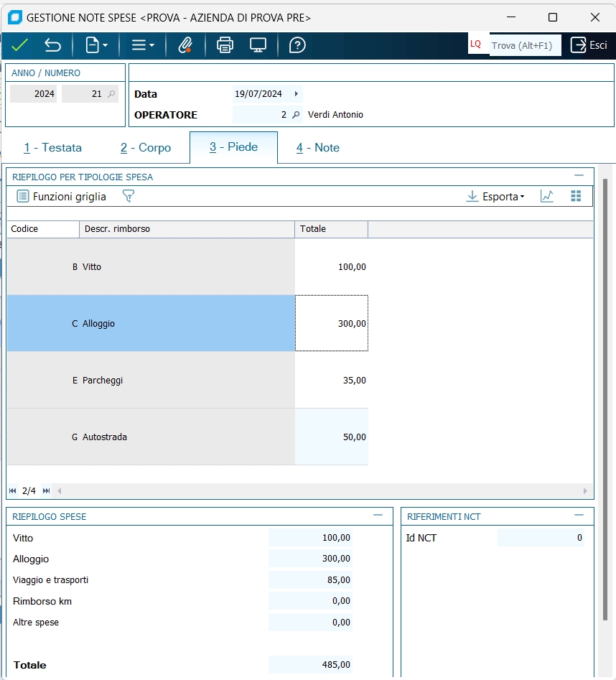This screenshot has width=616, height=680.
Task: Collapse the Riepilogo spese panel
Action: (x=378, y=516)
